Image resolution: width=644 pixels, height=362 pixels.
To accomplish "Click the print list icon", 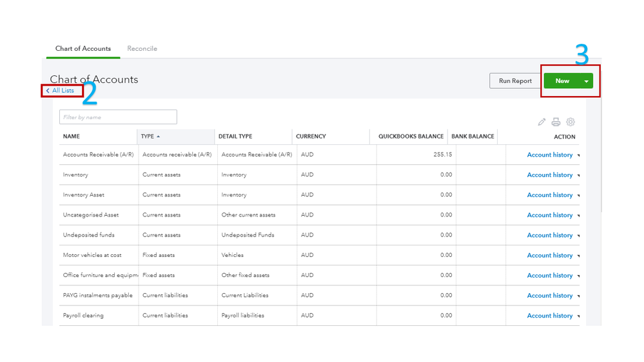I will pos(556,122).
